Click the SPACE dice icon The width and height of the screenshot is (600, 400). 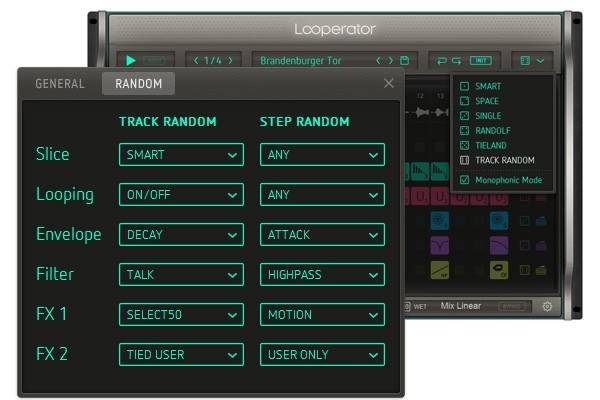pos(464,101)
